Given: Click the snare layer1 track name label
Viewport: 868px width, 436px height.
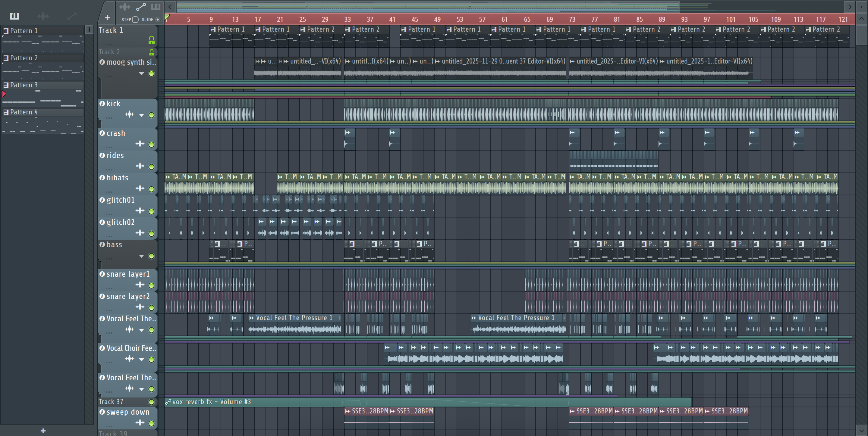Looking at the screenshot, I should pos(128,274).
